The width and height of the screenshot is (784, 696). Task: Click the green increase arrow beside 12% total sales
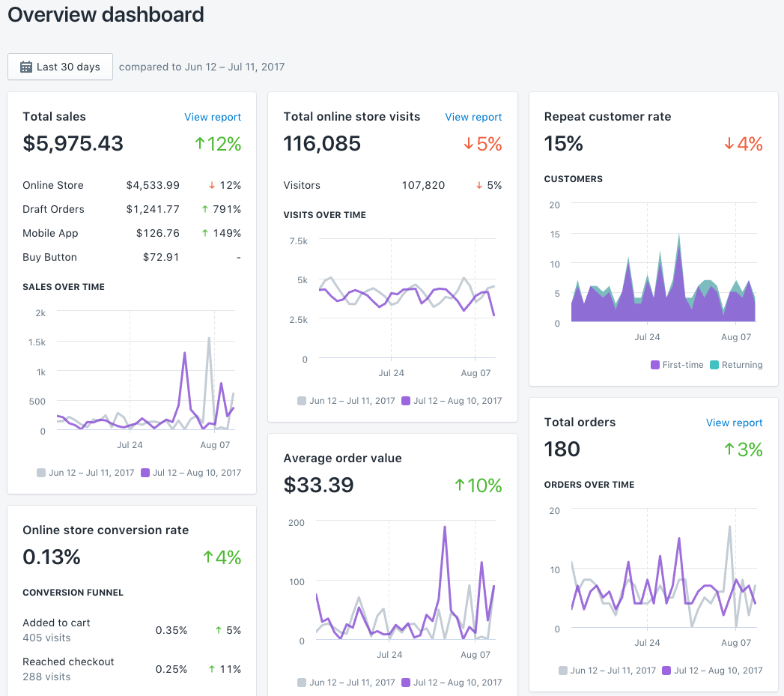[x=201, y=144]
